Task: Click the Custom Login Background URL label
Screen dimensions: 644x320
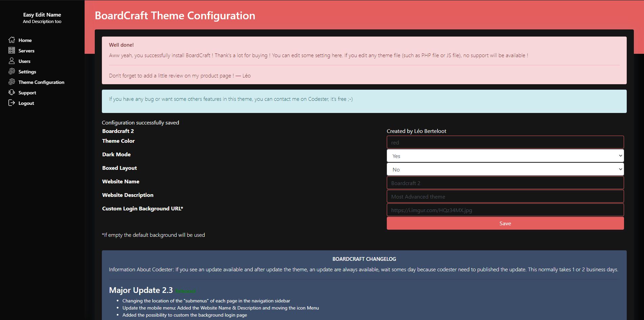Action: (142, 208)
